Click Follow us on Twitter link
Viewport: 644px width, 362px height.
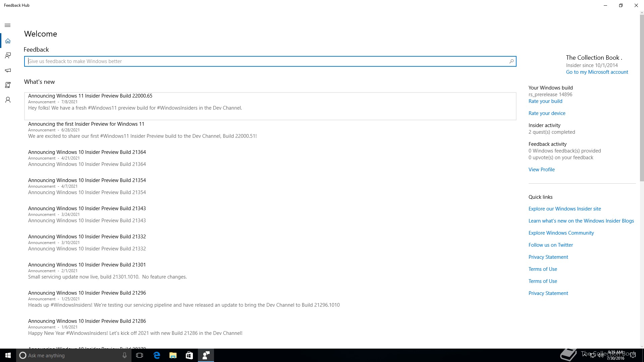pos(550,245)
